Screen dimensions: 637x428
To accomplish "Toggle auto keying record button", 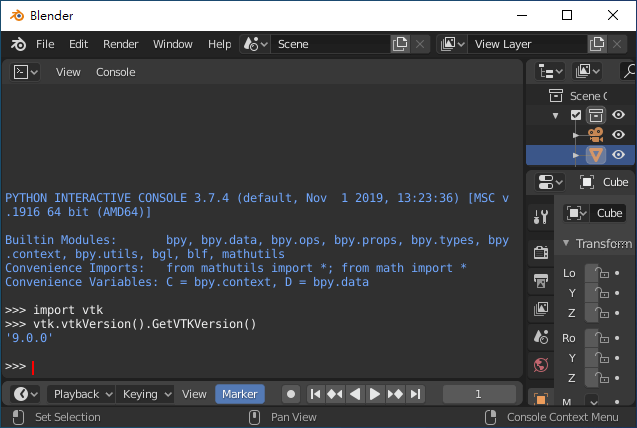I will (x=291, y=394).
